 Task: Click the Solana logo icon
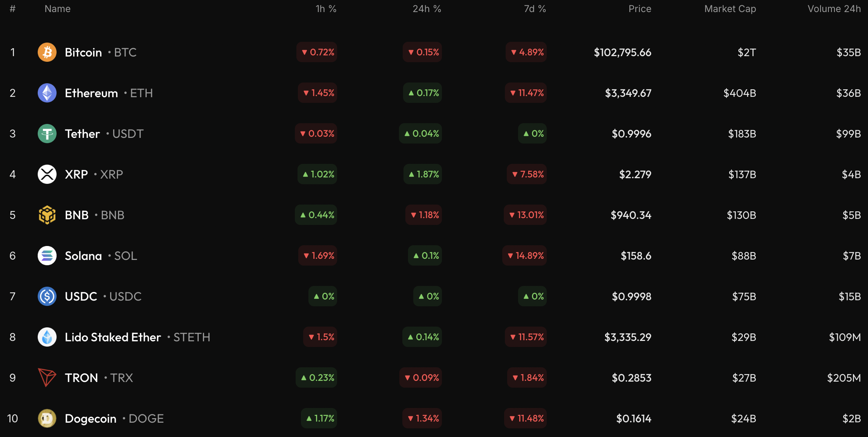(47, 256)
